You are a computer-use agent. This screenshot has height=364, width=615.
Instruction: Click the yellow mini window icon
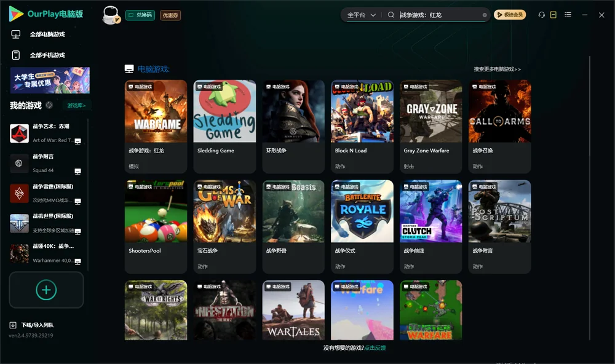coord(553,15)
